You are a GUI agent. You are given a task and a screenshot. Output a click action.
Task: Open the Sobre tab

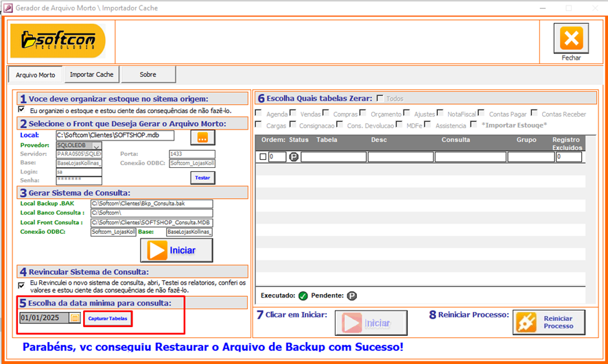(x=148, y=75)
